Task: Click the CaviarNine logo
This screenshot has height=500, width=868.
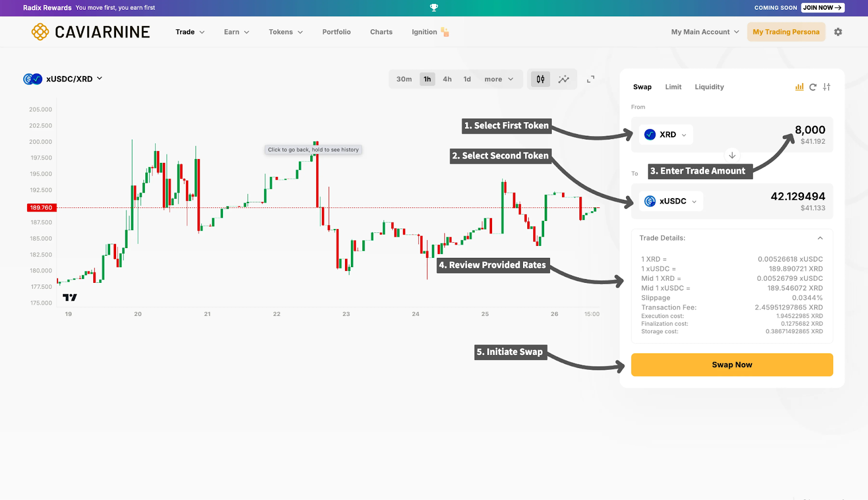Action: point(91,32)
